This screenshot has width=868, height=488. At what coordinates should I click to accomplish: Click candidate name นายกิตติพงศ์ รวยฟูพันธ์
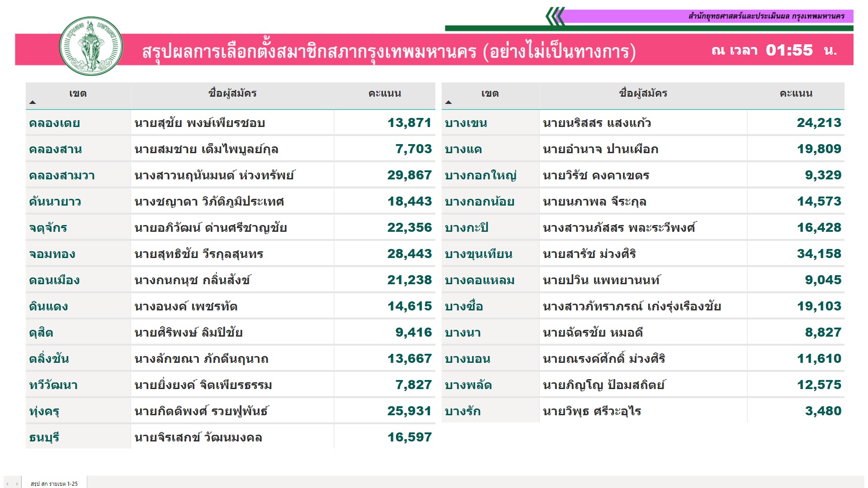[201, 411]
